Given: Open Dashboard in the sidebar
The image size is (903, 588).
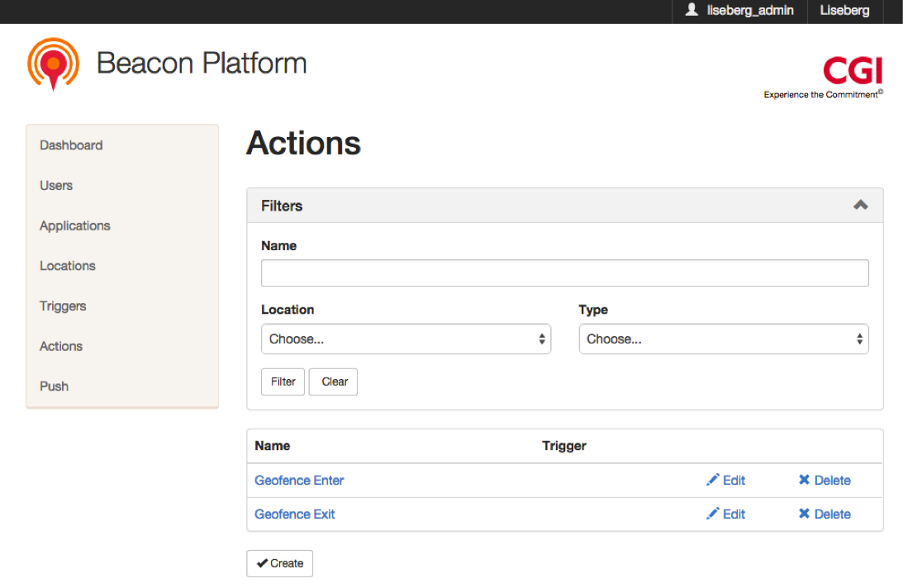Looking at the screenshot, I should pos(71,145).
